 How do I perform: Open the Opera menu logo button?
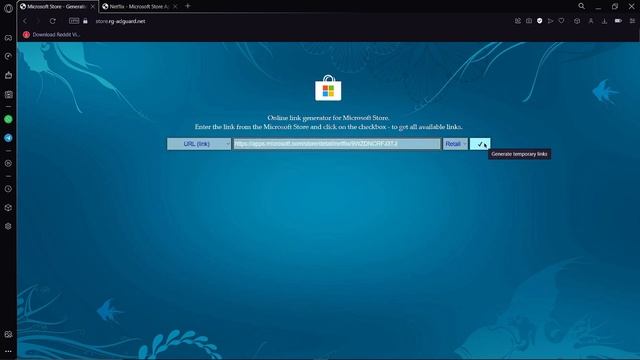[x=8, y=8]
